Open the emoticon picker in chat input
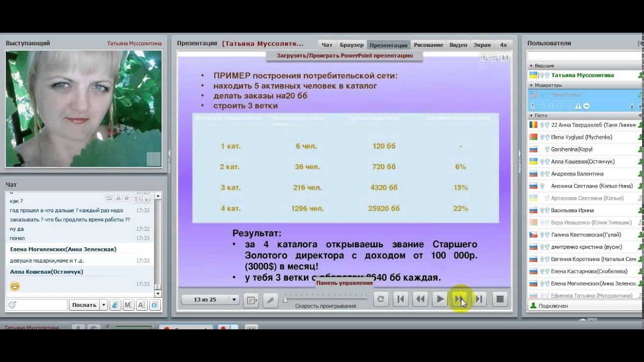The height and width of the screenshot is (362, 644). 12,305
